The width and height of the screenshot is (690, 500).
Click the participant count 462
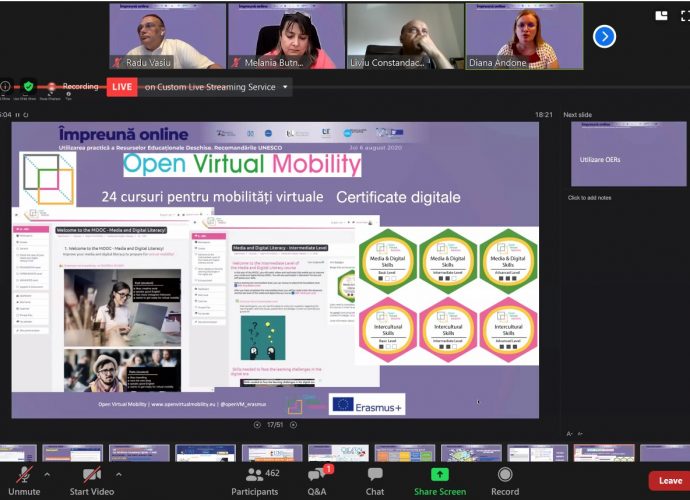[272, 473]
